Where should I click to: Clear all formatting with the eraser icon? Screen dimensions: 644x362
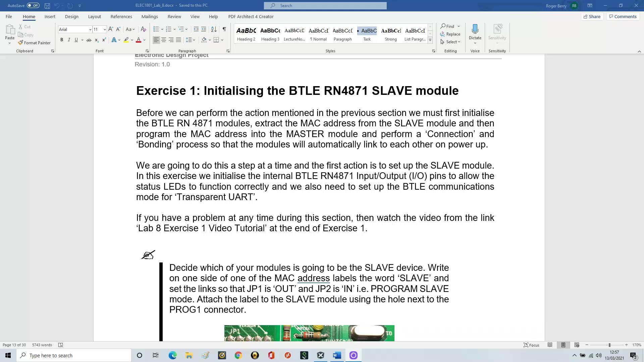tap(144, 29)
